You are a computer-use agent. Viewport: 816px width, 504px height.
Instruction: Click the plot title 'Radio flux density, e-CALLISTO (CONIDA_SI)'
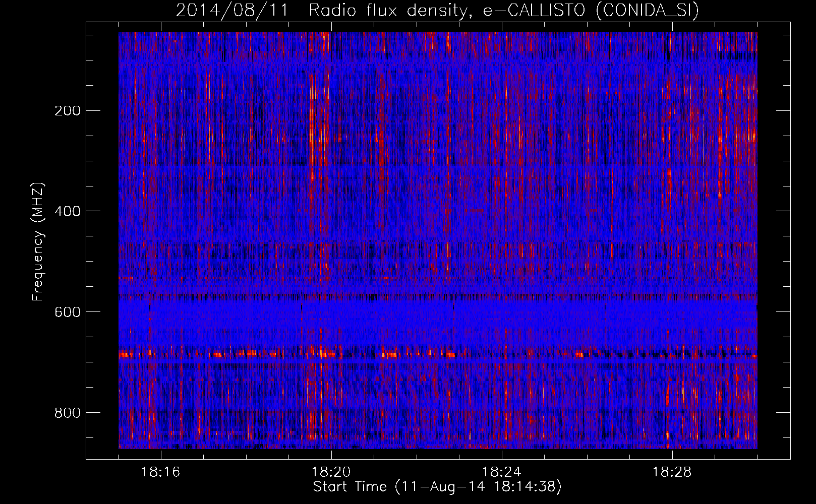(x=504, y=10)
